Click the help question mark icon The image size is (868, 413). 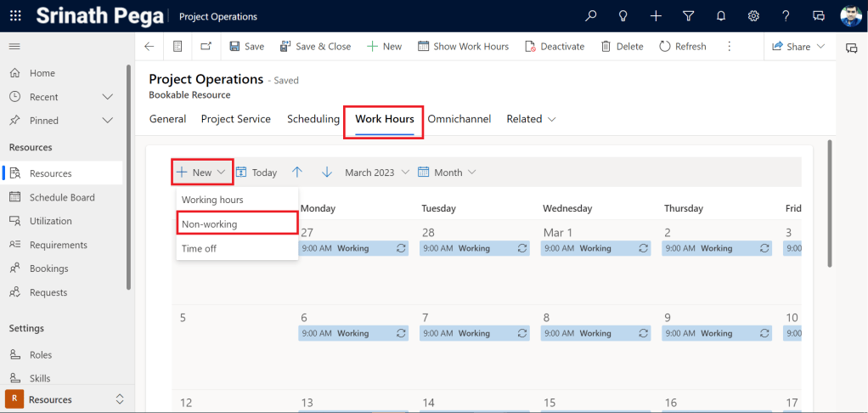pos(786,16)
